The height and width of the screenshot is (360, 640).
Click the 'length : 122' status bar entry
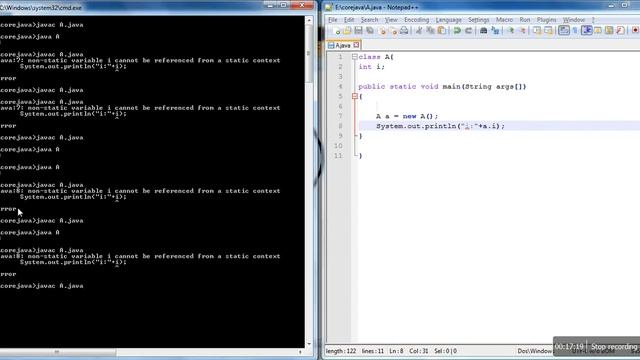click(x=341, y=351)
